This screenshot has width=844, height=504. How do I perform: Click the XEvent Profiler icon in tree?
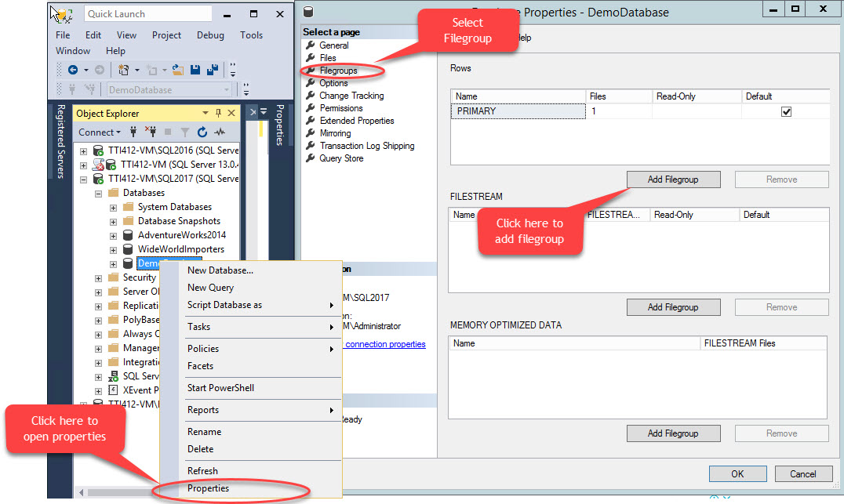click(113, 390)
